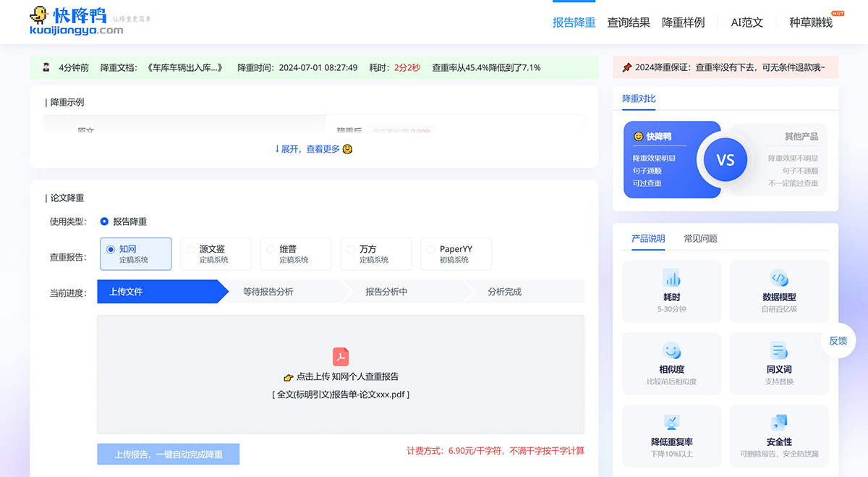Choose the PaperYY 初稿系统 report type

point(456,253)
